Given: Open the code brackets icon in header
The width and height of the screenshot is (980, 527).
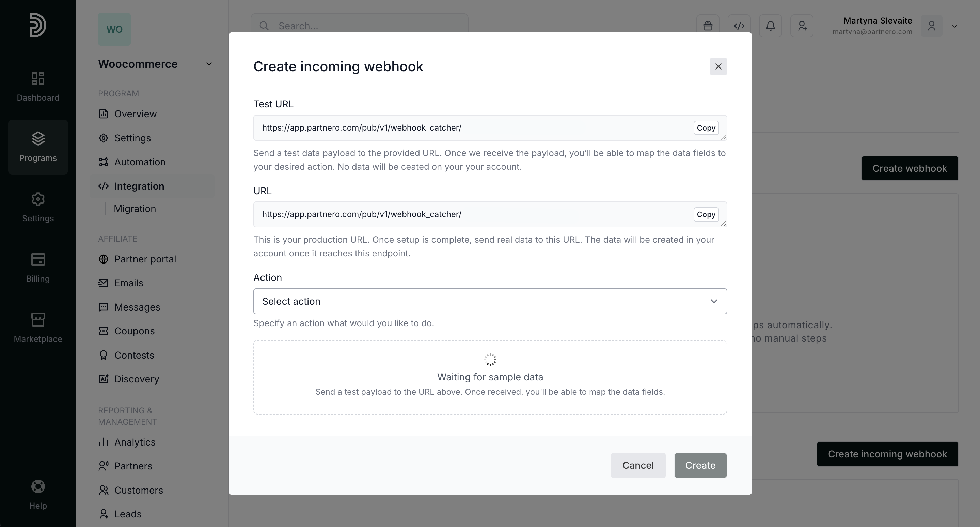Looking at the screenshot, I should point(739,26).
